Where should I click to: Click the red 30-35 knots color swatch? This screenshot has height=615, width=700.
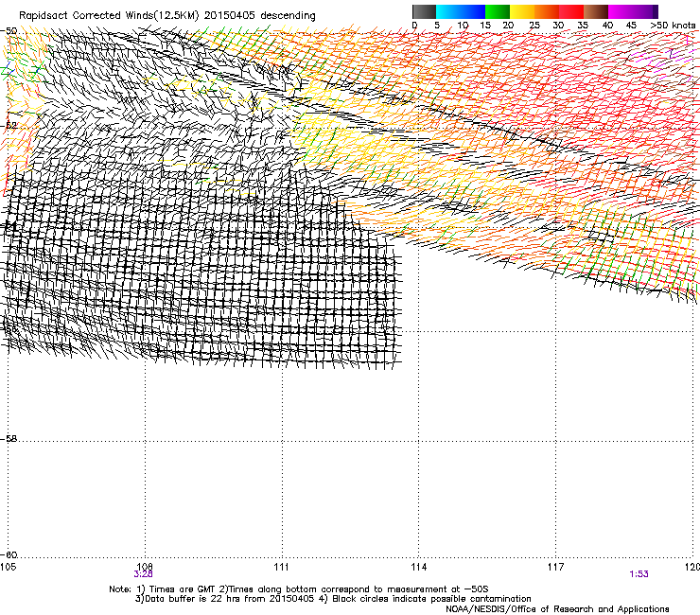571,11
